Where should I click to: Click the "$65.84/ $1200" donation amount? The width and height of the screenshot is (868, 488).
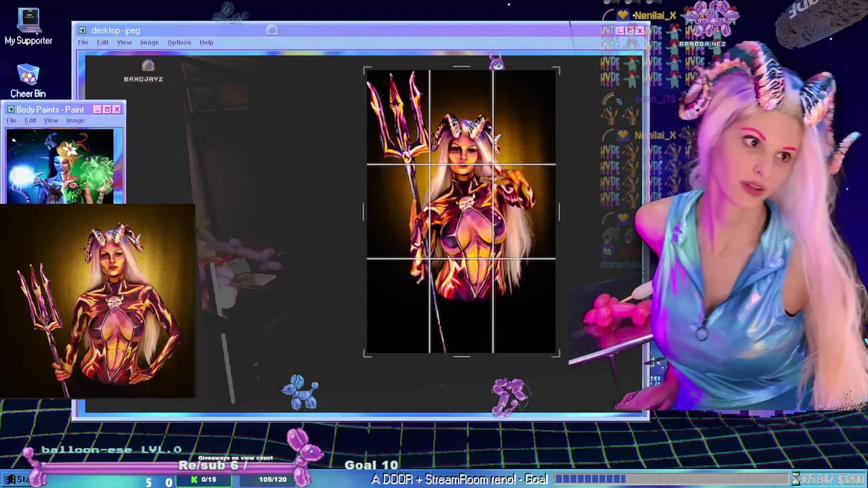834,479
